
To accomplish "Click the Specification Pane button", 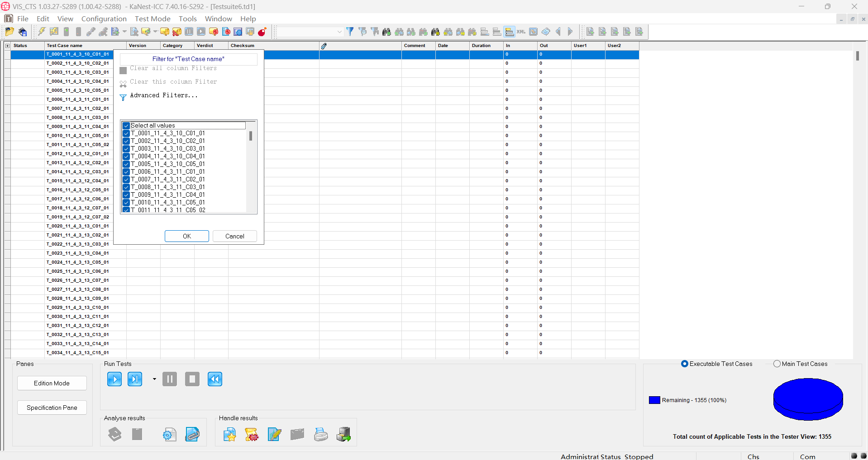I will click(52, 408).
